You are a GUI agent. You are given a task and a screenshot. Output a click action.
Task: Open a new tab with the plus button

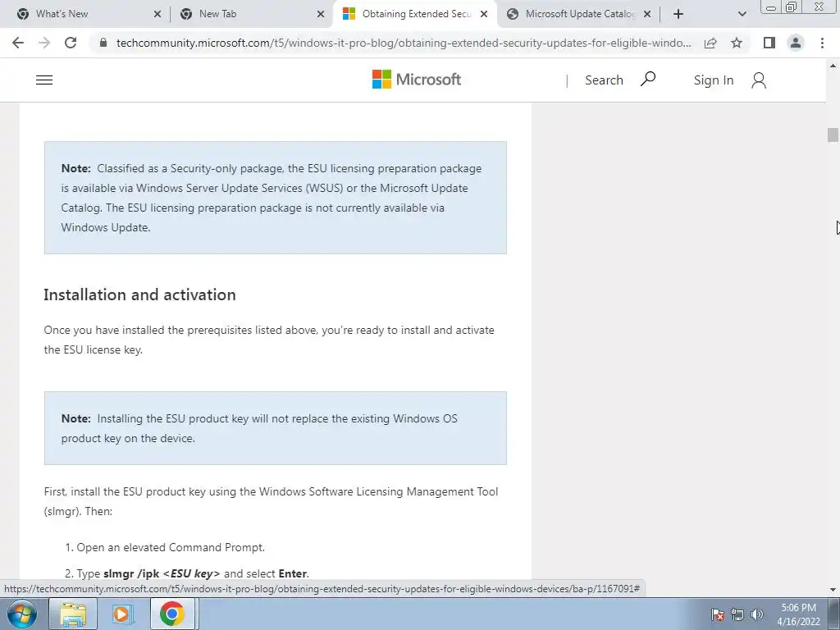click(x=678, y=14)
